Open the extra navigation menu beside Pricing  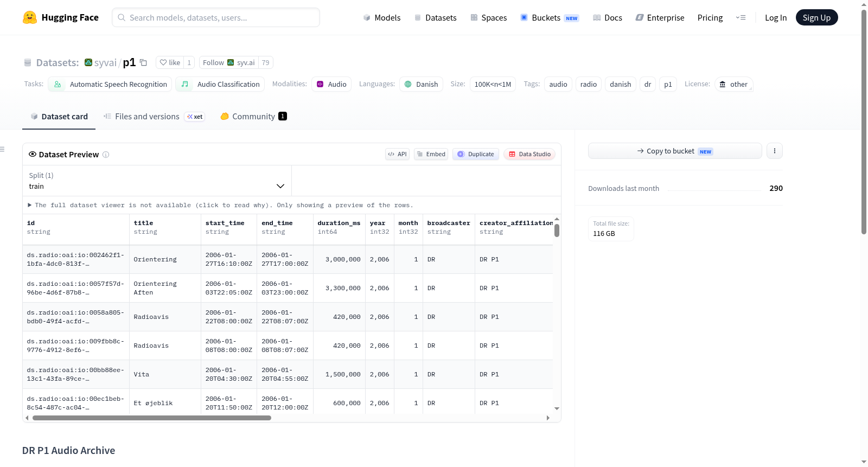(x=741, y=17)
